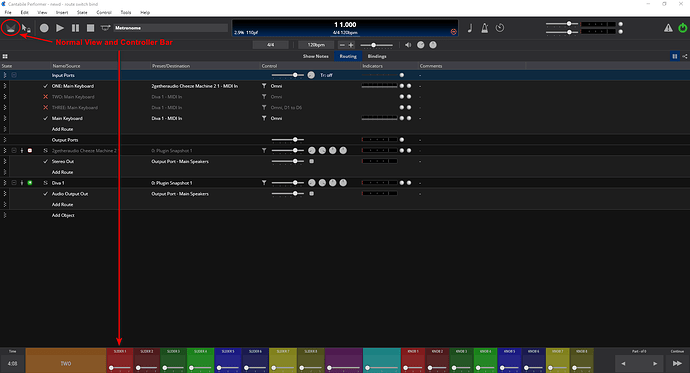
Task: Click the tap tempo clock icon
Action: tap(500, 28)
